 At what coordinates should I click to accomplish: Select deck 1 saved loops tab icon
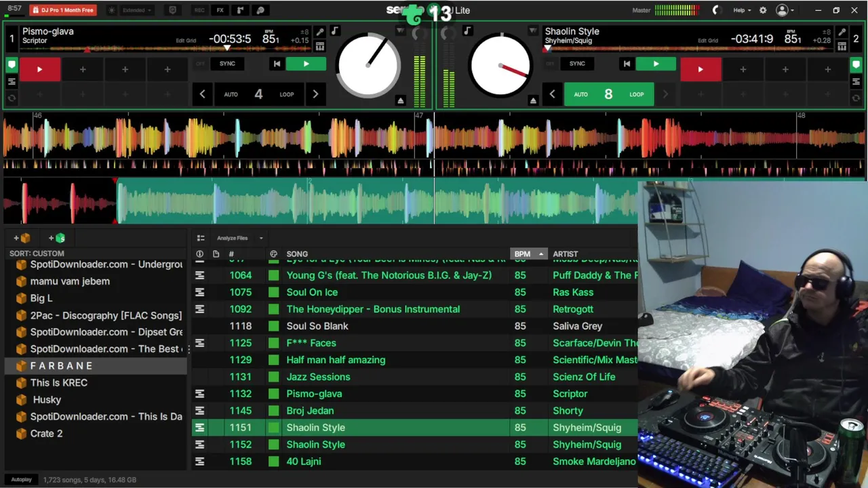tap(12, 81)
